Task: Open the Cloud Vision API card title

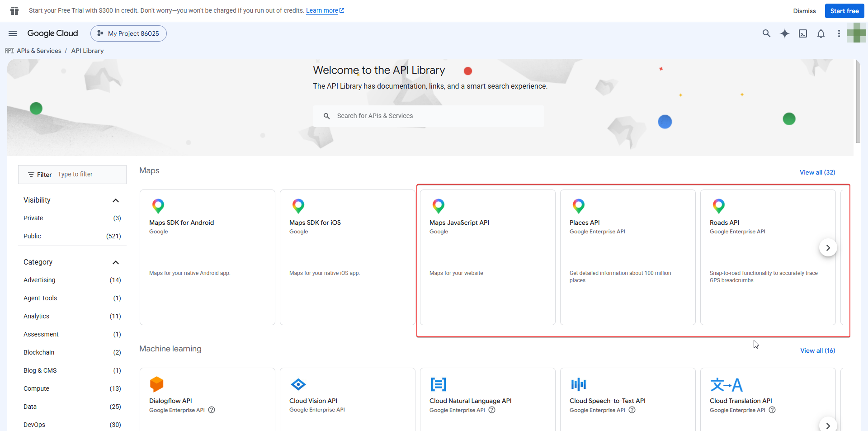Action: pyautogui.click(x=313, y=401)
